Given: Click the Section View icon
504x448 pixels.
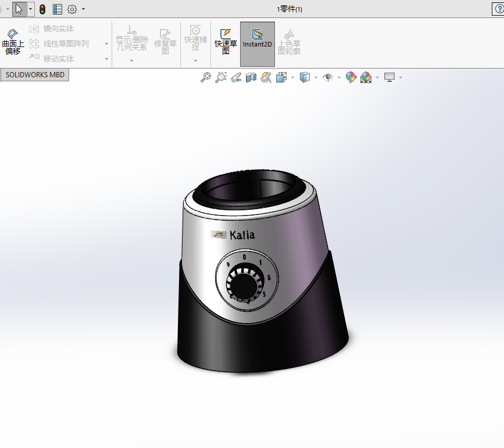Looking at the screenshot, I should [251, 77].
